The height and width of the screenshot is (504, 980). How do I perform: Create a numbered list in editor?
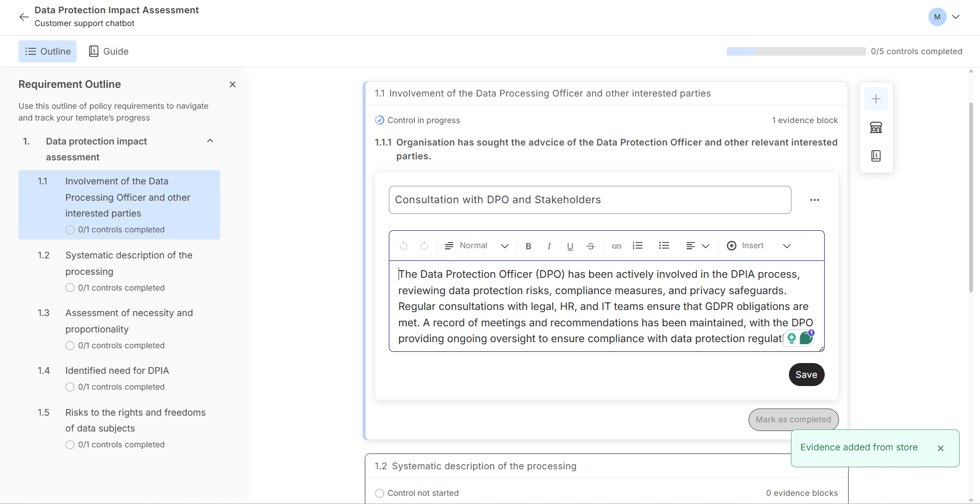pos(638,246)
